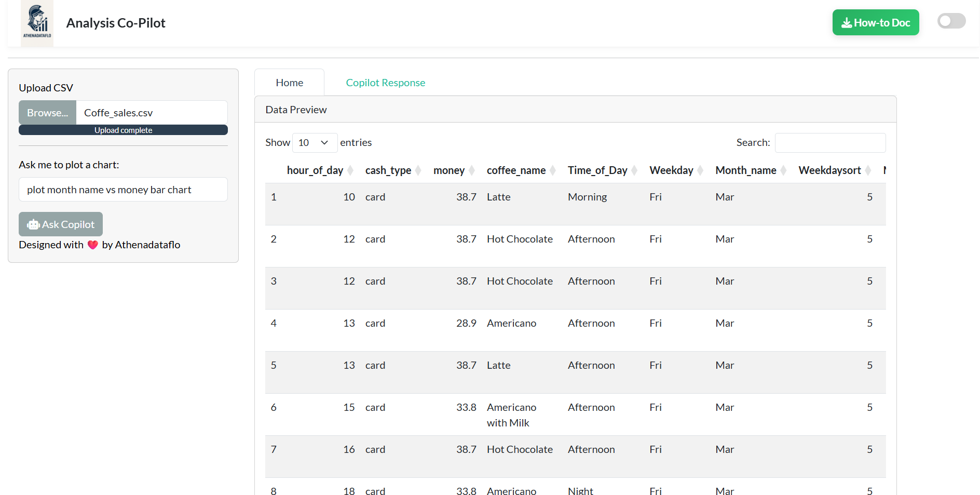This screenshot has height=495, width=980.
Task: Select the Home tab
Action: [289, 83]
